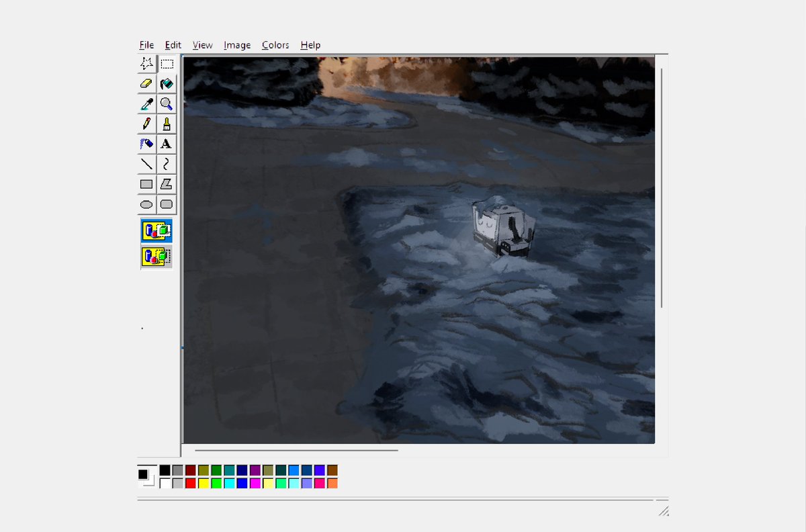Select the Polygon tool
Viewport: 806px width, 532px height.
[x=167, y=184]
